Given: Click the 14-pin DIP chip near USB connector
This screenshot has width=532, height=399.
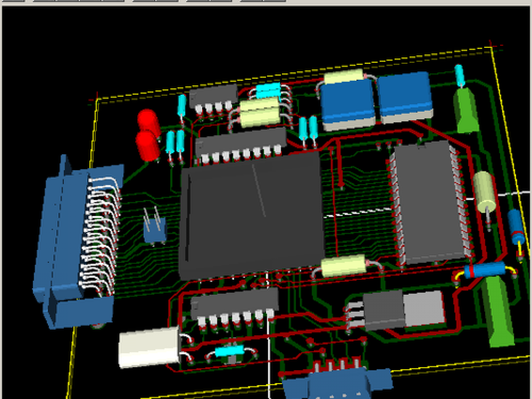Looking at the screenshot, I should tap(234, 304).
